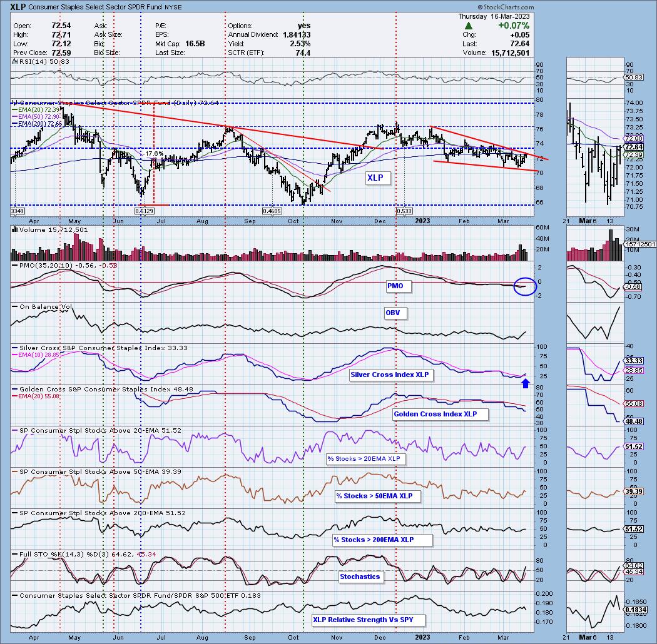Click the Chg value +0.05
This screenshot has height=644, width=657.
(519, 35)
